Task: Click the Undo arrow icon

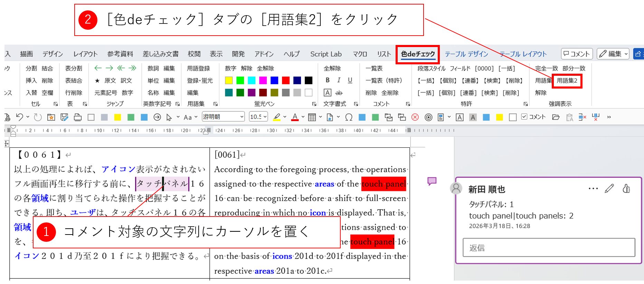Action: tap(20, 117)
